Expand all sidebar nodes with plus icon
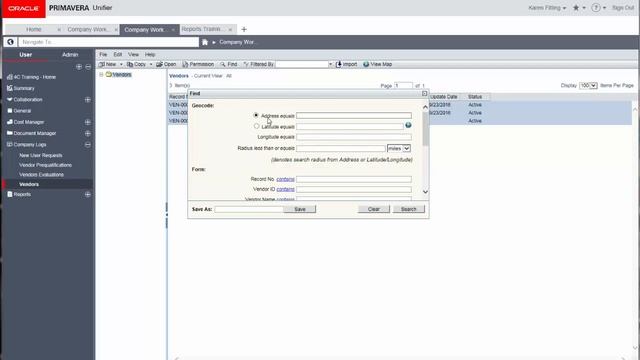The width and height of the screenshot is (640, 360). [79, 67]
